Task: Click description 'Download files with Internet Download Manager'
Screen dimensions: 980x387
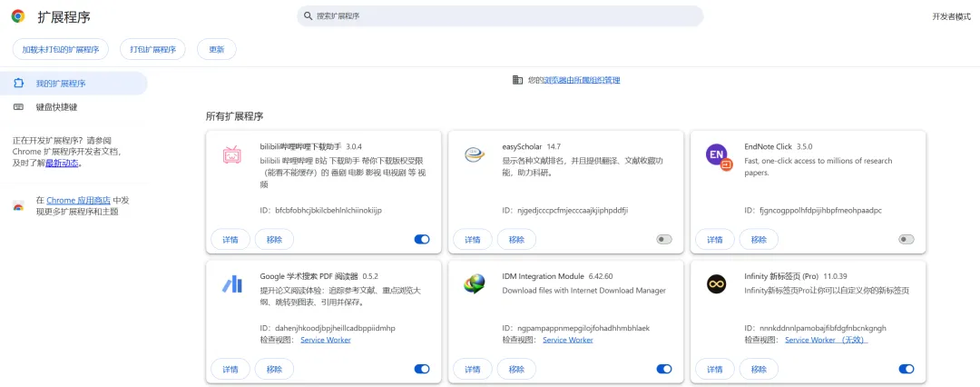Action: (x=583, y=291)
